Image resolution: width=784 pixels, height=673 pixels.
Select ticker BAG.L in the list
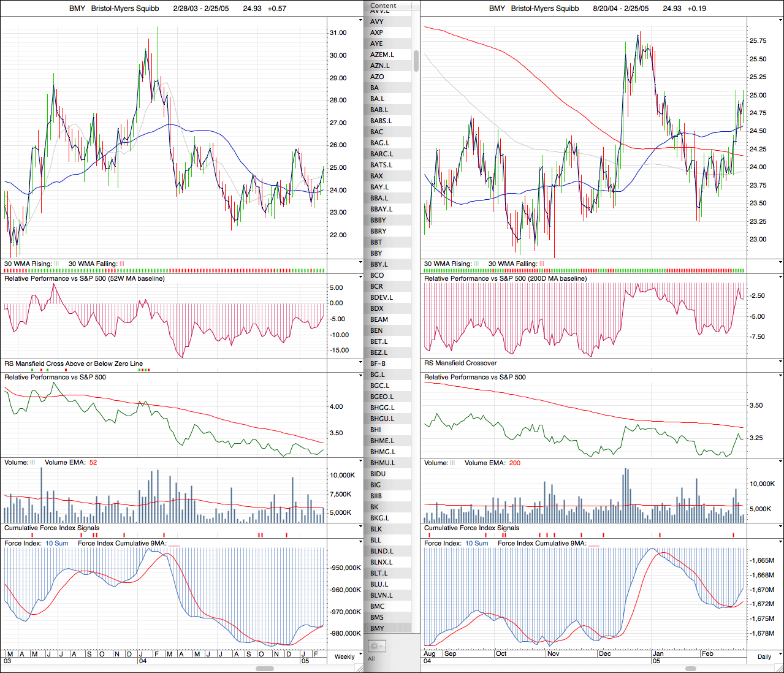tap(388, 143)
